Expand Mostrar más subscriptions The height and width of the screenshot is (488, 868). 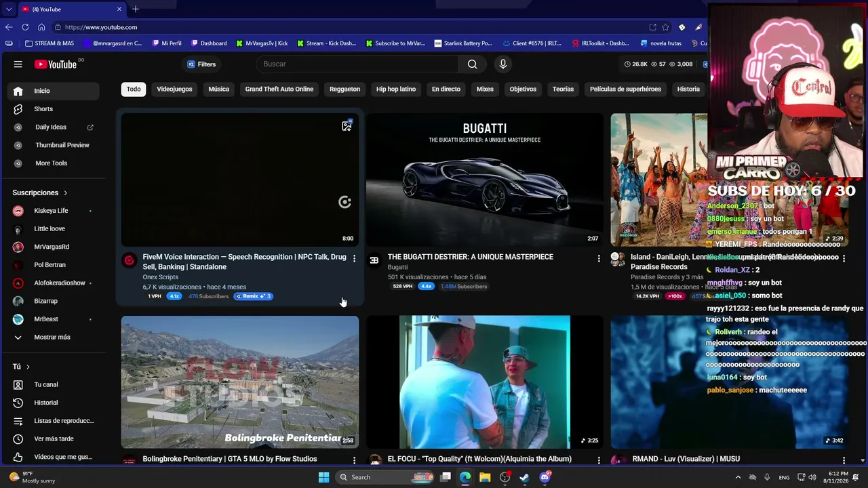(54, 338)
